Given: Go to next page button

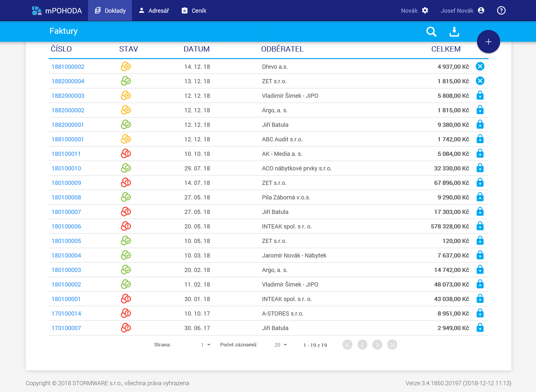Looking at the screenshot, I should (x=377, y=345).
